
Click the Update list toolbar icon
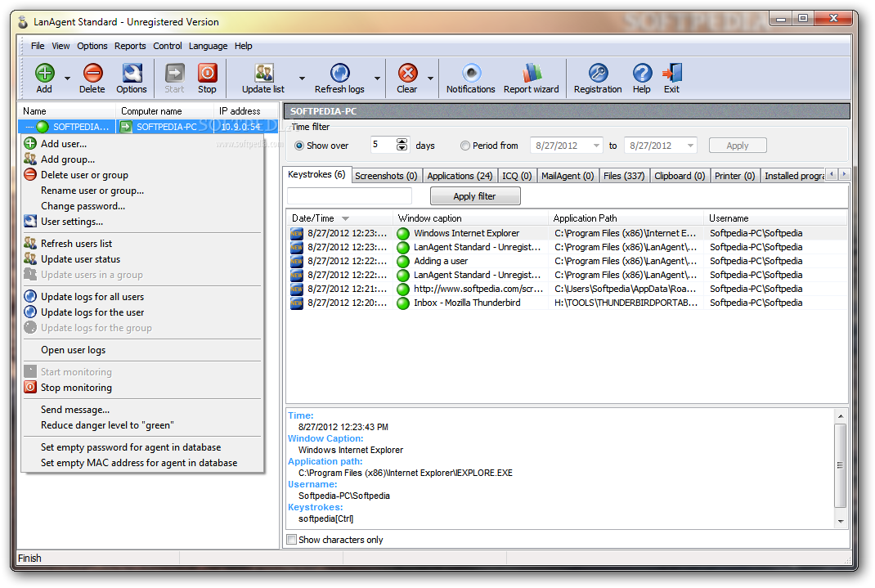click(x=264, y=73)
